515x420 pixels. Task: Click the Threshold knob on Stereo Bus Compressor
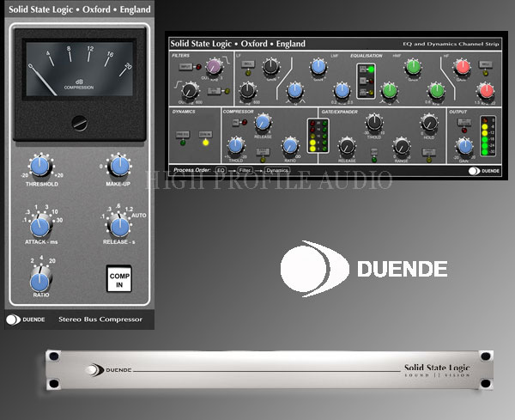click(x=40, y=165)
